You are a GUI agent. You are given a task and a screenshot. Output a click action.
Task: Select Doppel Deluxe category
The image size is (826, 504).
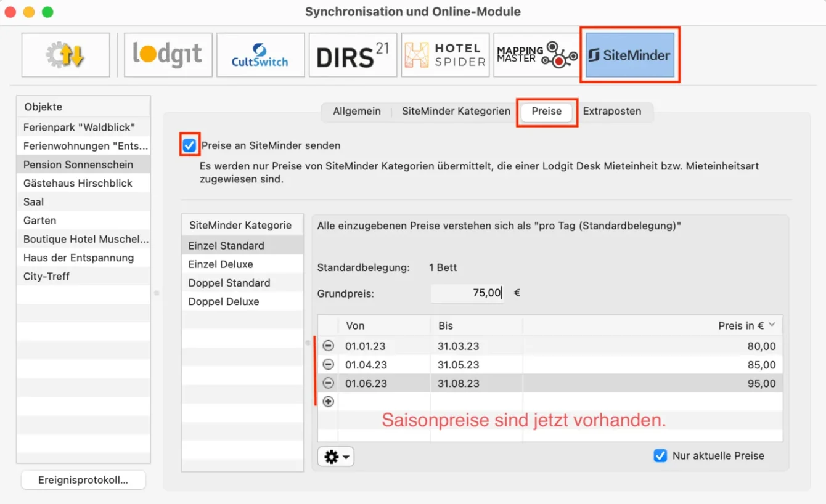point(242,301)
